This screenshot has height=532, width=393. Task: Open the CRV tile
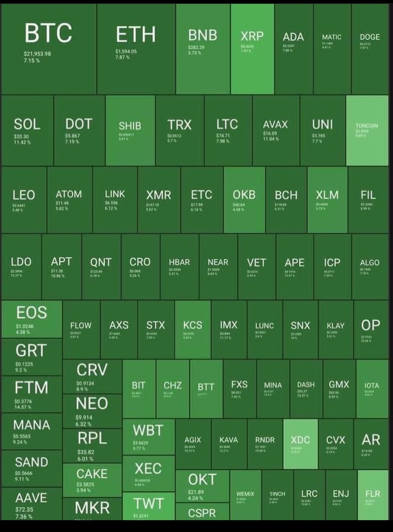click(x=92, y=376)
